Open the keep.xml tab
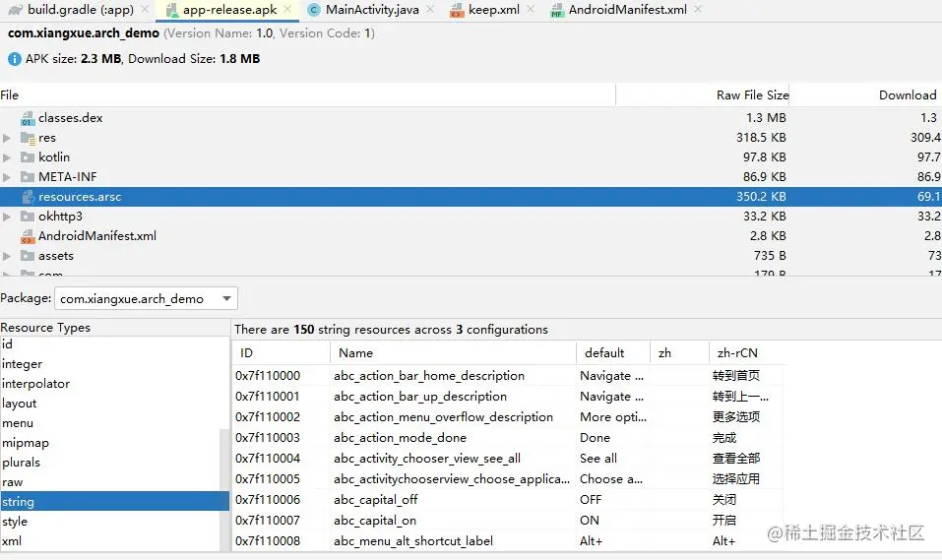The width and height of the screenshot is (942, 560). click(x=494, y=10)
